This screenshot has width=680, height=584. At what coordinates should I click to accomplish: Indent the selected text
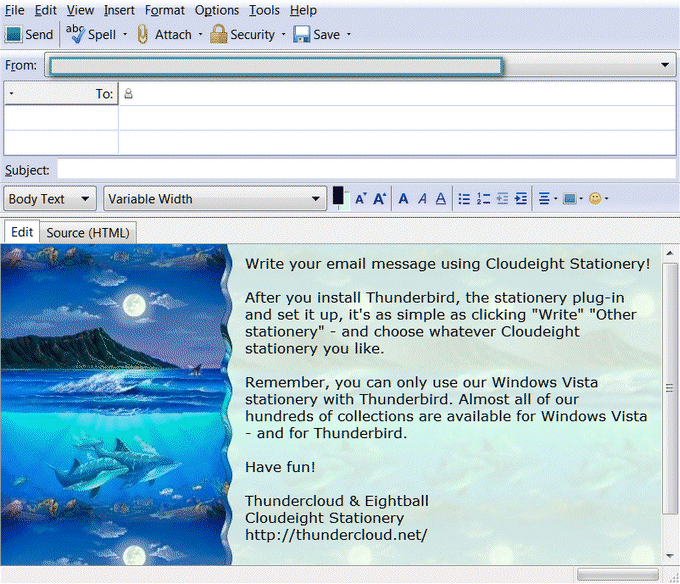521,199
